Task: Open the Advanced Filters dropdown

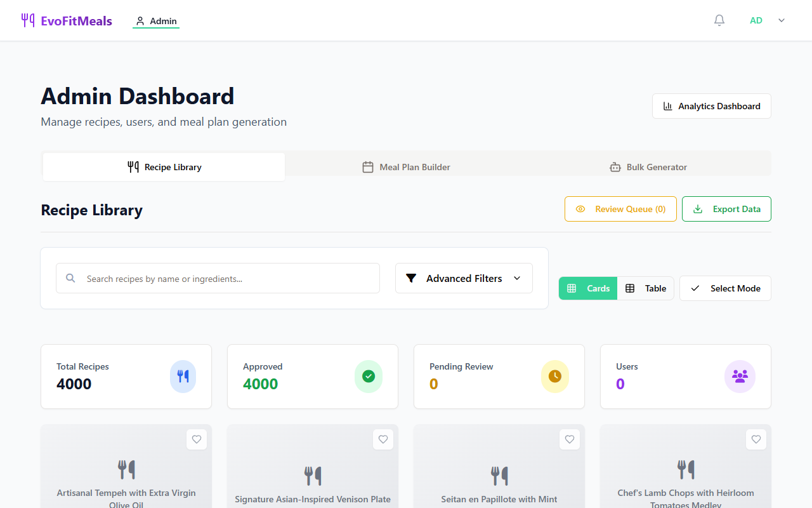Action: pyautogui.click(x=464, y=278)
